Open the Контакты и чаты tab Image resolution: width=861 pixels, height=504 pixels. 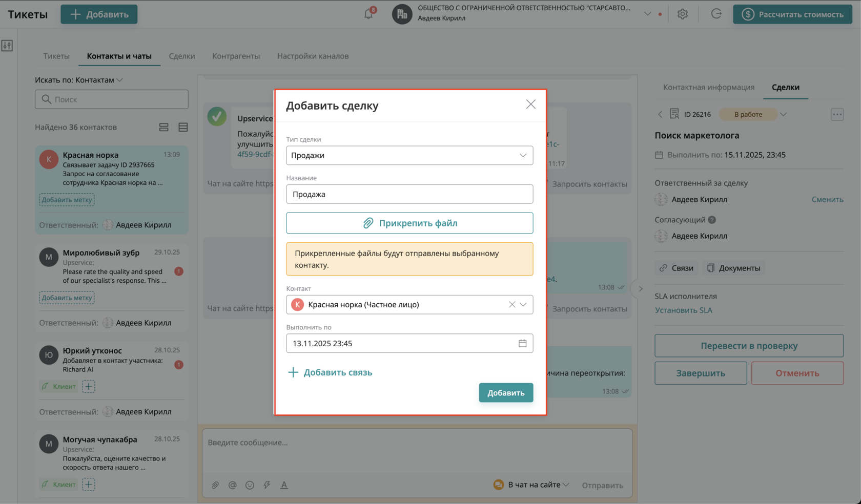pos(119,56)
